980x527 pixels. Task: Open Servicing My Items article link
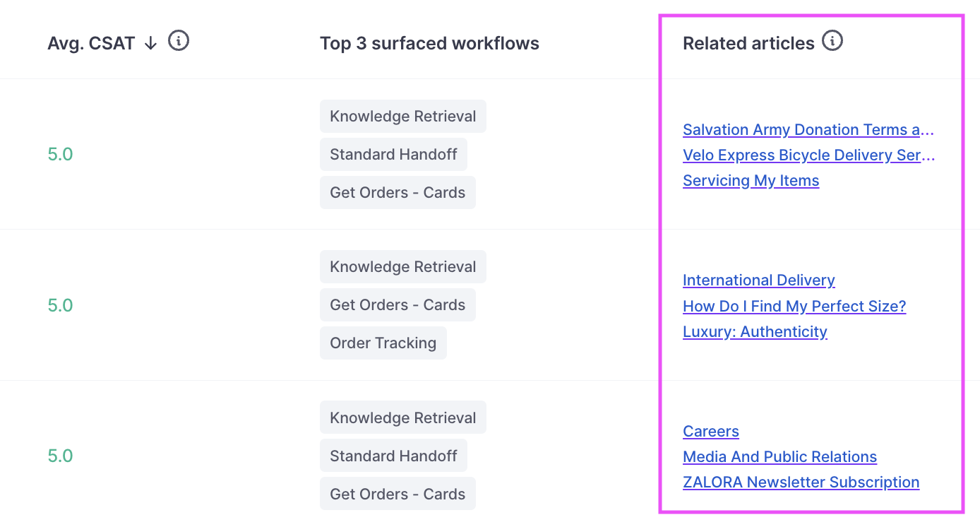(751, 180)
